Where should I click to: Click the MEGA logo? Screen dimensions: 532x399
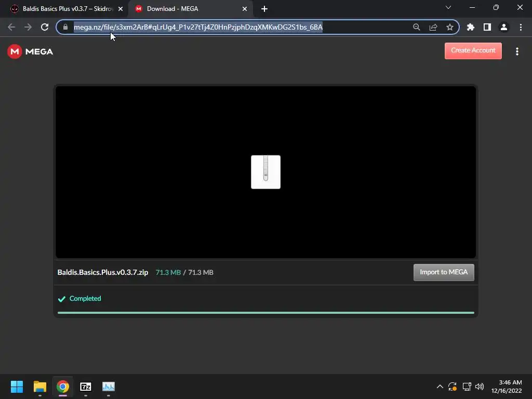coord(30,51)
